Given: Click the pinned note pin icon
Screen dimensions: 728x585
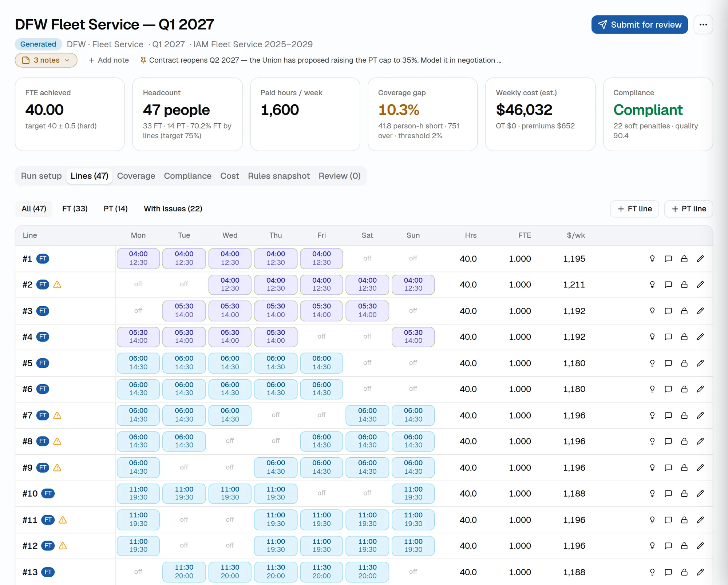Looking at the screenshot, I should tap(143, 60).
